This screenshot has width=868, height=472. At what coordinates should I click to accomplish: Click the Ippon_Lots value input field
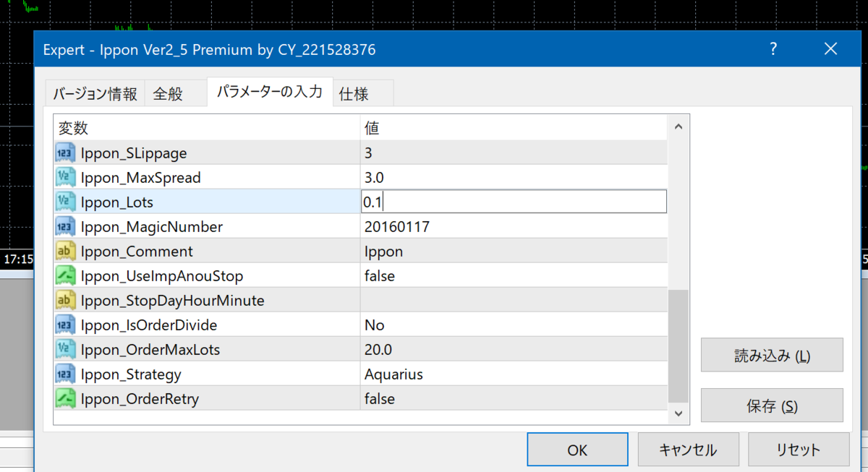click(x=514, y=202)
